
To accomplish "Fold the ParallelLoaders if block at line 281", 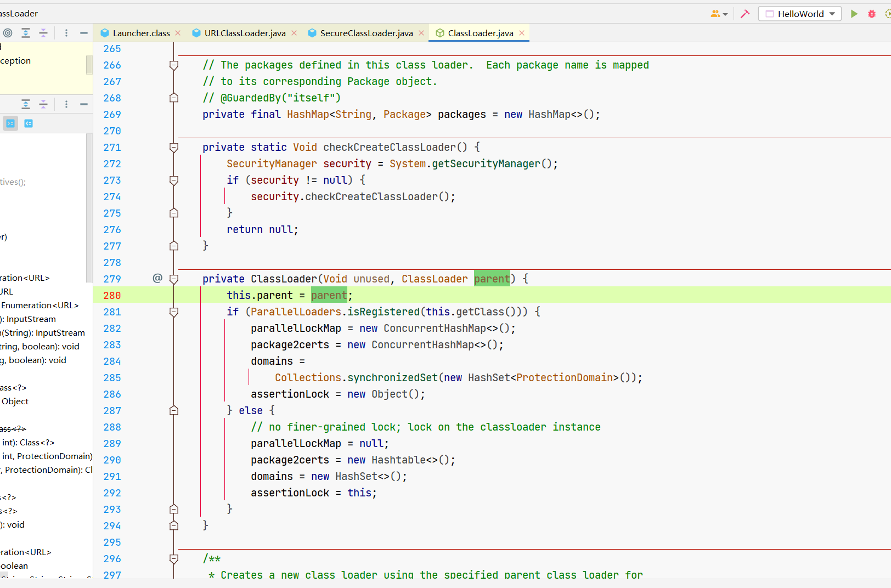I will [x=174, y=312].
